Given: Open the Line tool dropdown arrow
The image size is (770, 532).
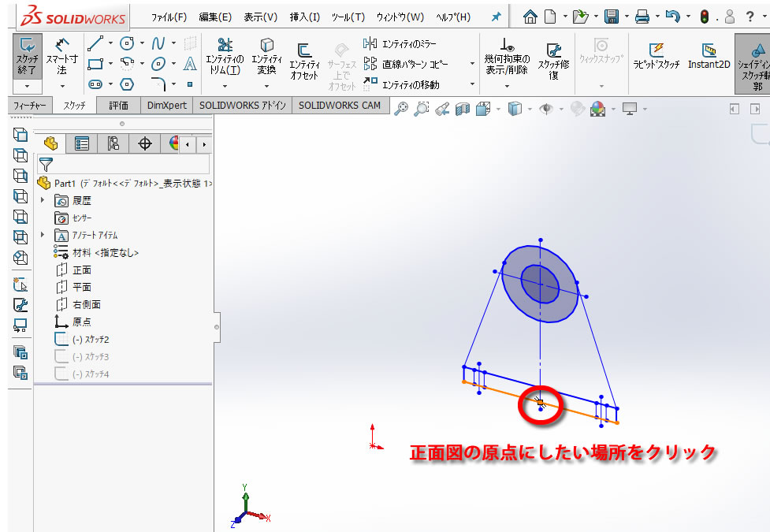Looking at the screenshot, I should coord(110,43).
